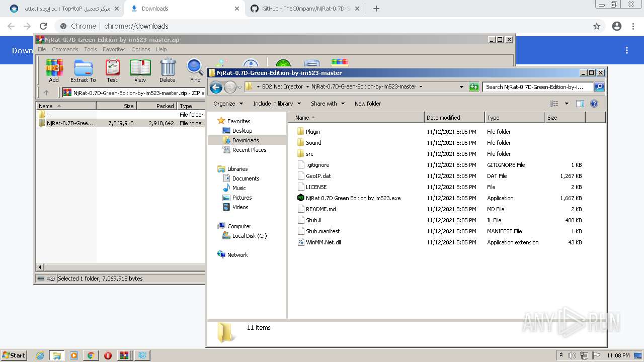Switch to WinRAR via taskbar icon
The width and height of the screenshot is (644, 362).
click(x=124, y=355)
